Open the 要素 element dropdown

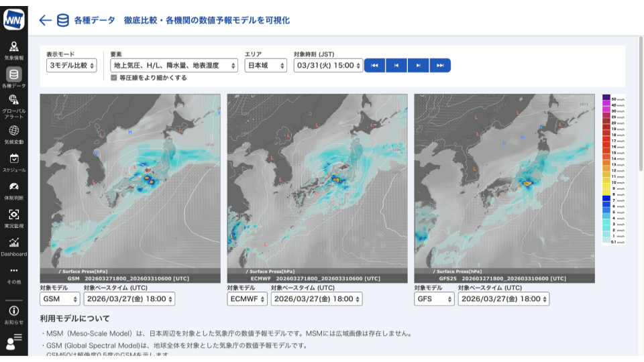click(x=174, y=65)
